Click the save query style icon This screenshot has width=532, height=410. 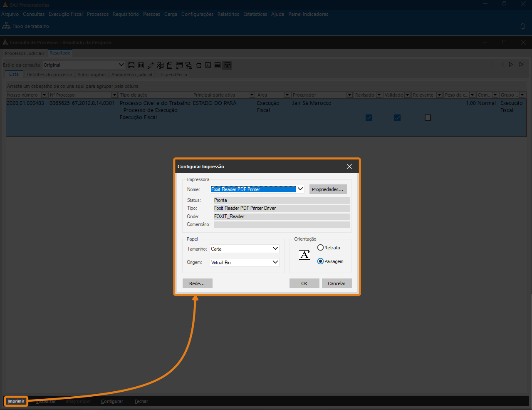pyautogui.click(x=131, y=65)
